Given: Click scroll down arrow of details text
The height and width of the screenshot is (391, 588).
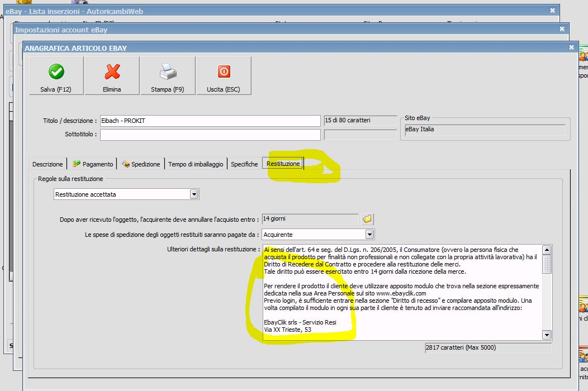Looking at the screenshot, I should tap(547, 335).
